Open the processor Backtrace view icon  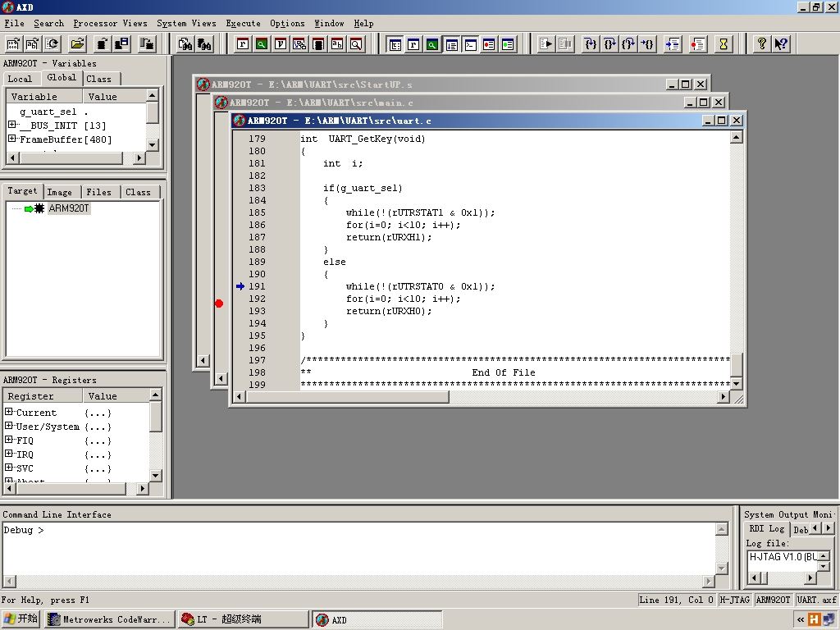coord(299,44)
